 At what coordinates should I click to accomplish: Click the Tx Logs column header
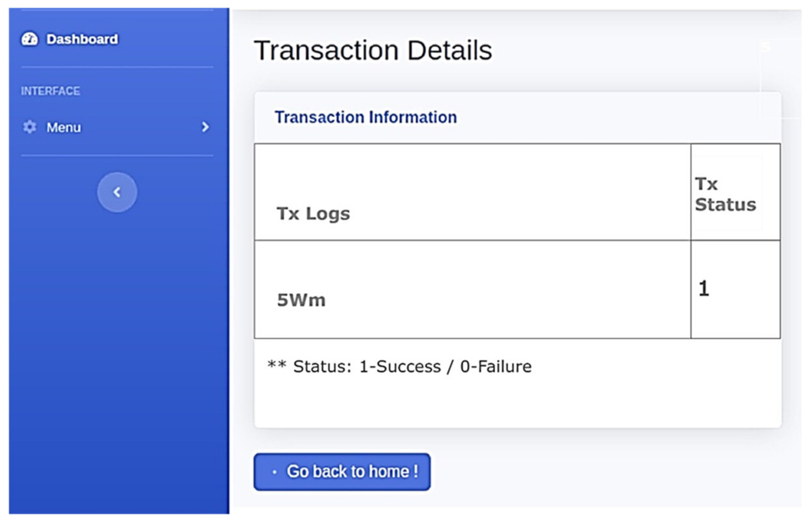313,213
